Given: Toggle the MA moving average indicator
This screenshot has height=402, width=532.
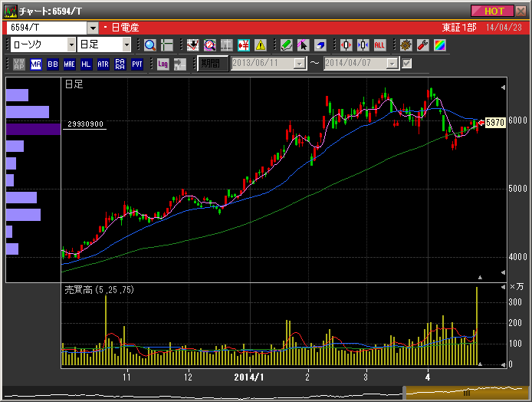Looking at the screenshot, I should pos(36,64).
